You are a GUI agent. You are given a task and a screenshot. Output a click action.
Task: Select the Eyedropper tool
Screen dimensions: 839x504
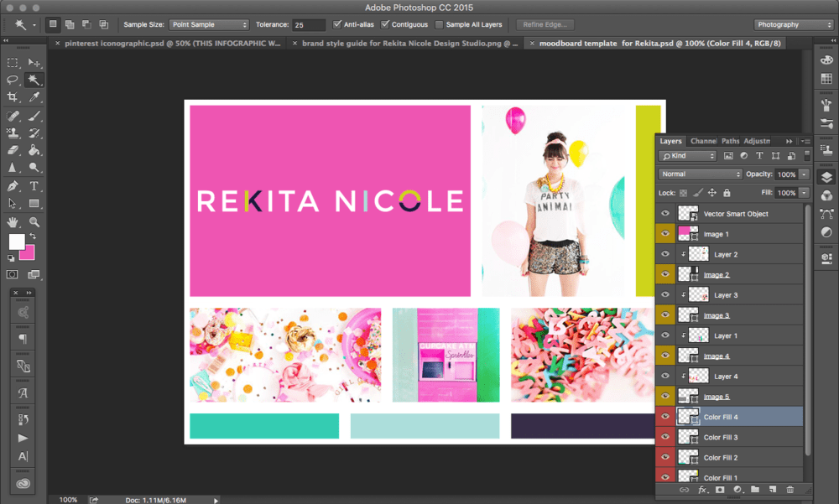(x=34, y=96)
